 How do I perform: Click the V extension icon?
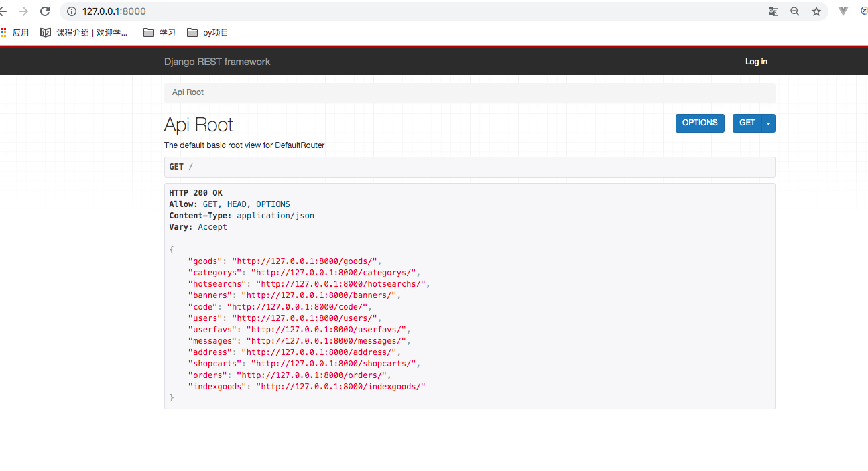(x=843, y=11)
